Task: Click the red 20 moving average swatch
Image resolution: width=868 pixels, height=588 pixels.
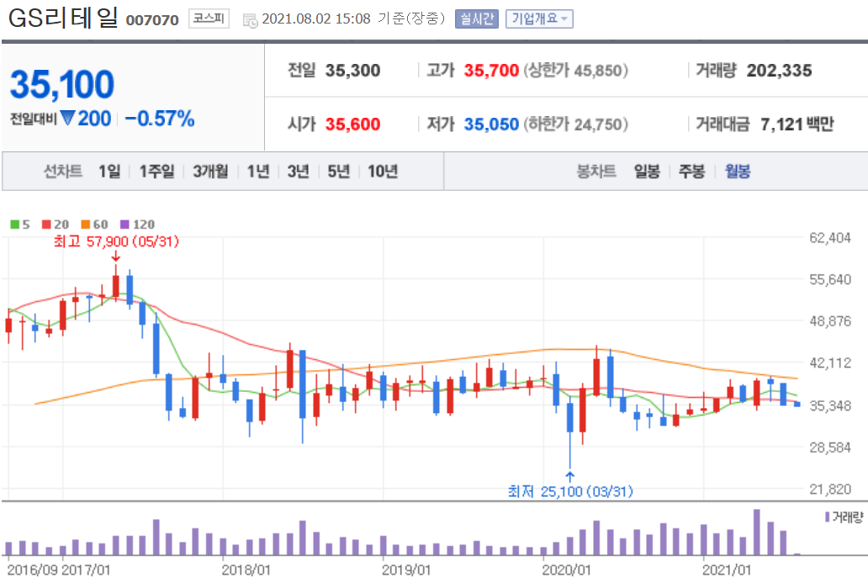Action: point(46,225)
